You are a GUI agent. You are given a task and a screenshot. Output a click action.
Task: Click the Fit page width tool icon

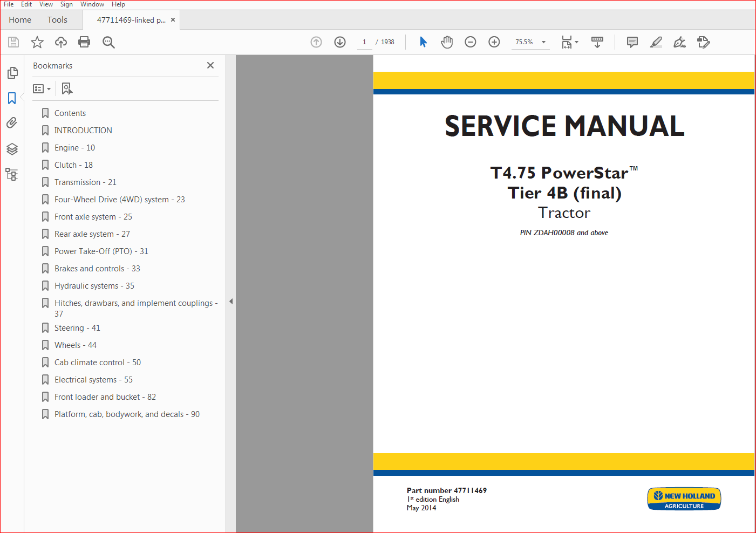point(567,42)
